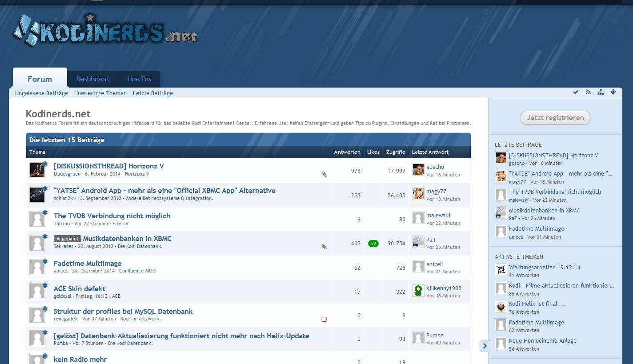
Task: Mark all forums read checkmark icon
Action: (576, 92)
